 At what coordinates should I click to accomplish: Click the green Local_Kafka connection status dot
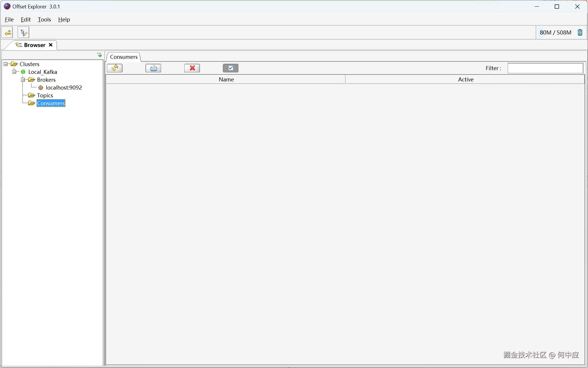coord(23,72)
